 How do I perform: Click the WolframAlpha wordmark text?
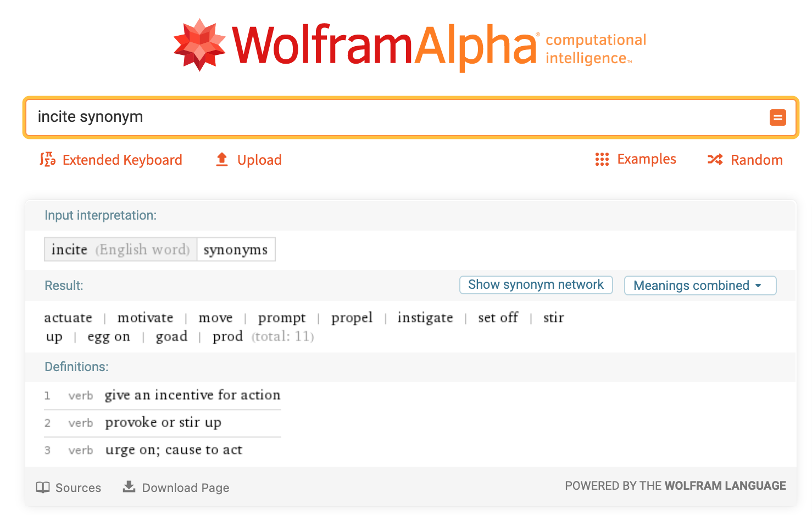click(x=385, y=45)
